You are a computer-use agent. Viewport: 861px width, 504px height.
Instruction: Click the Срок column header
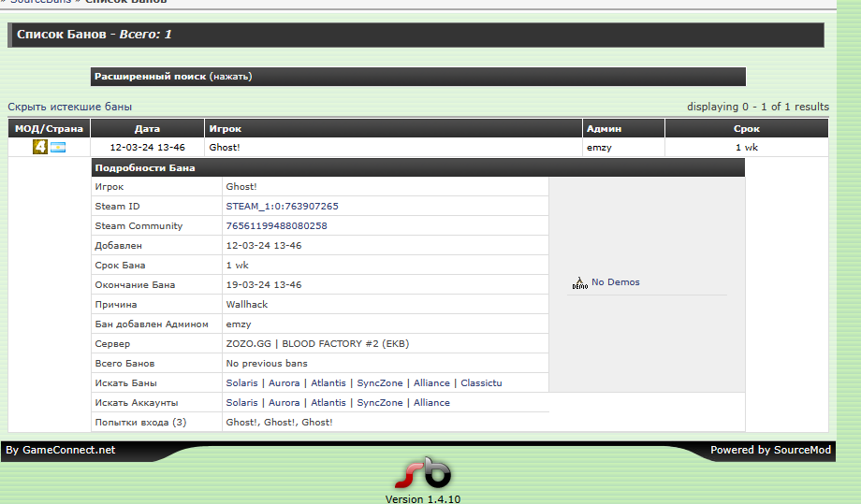click(746, 129)
